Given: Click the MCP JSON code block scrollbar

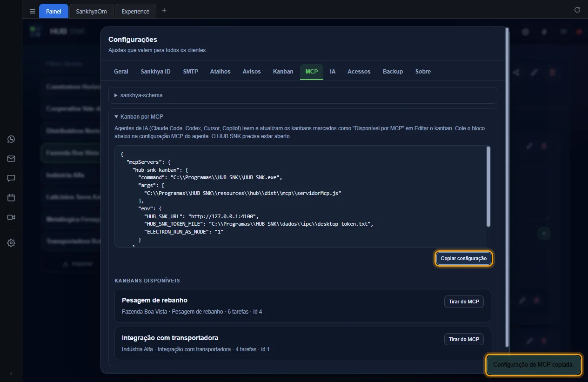Looking at the screenshot, I should 488,186.
